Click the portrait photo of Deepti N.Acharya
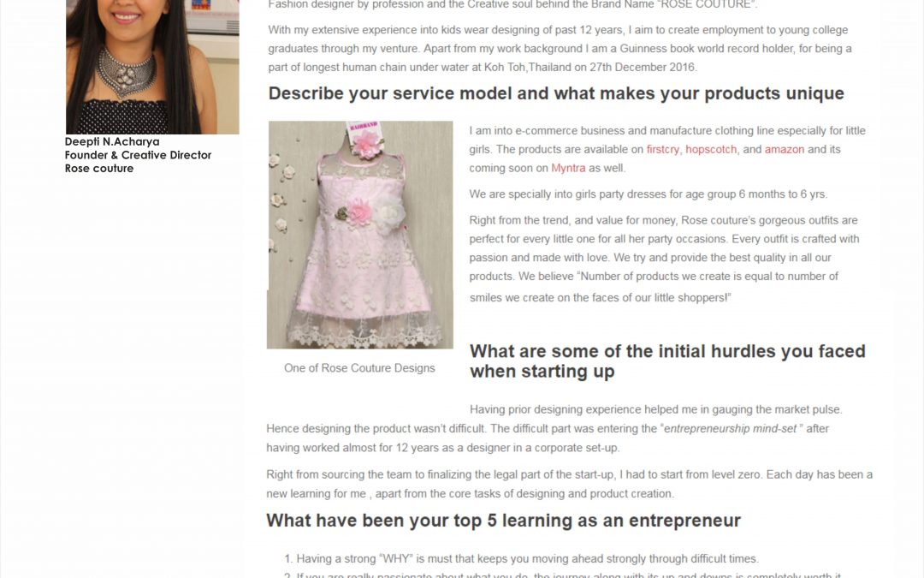 pyautogui.click(x=152, y=67)
